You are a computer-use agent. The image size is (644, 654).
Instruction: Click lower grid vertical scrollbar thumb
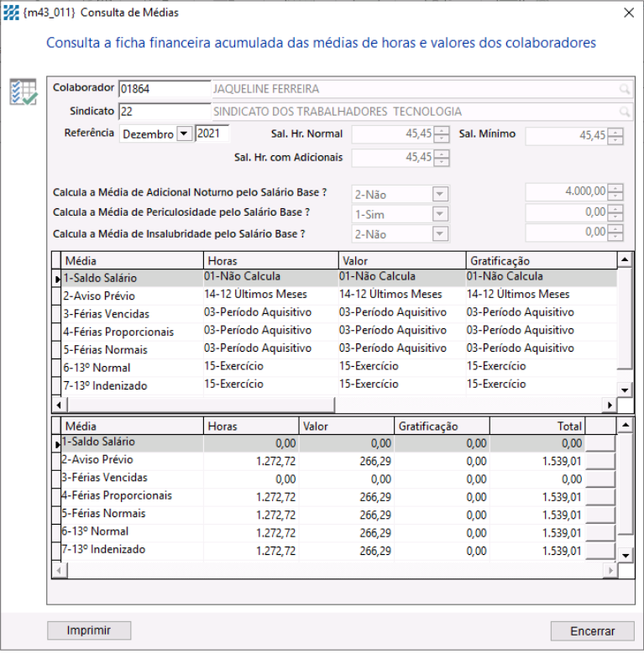pyautogui.click(x=626, y=484)
